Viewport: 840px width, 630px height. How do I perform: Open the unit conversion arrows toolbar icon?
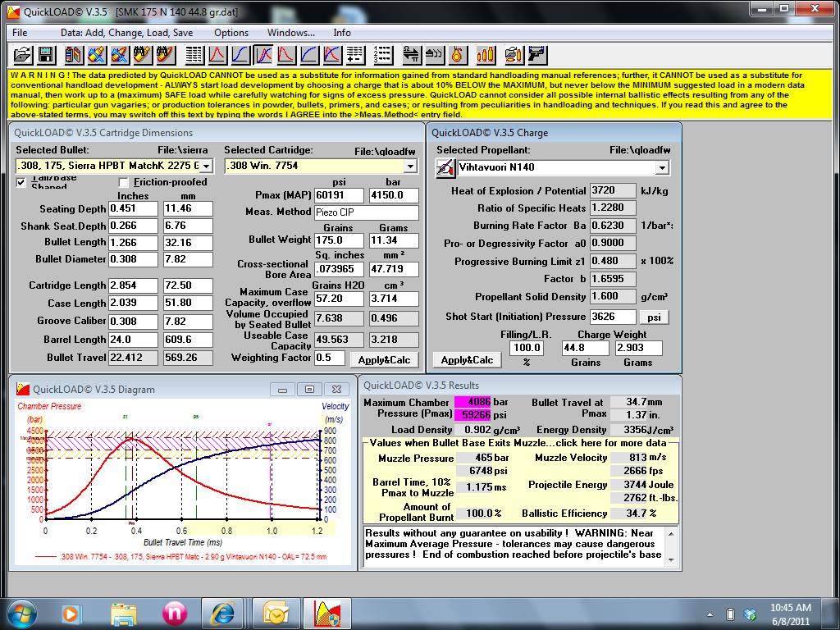coord(411,55)
